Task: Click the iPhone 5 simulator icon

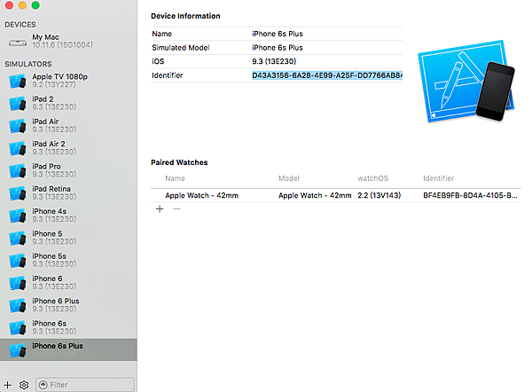Action: (x=18, y=238)
